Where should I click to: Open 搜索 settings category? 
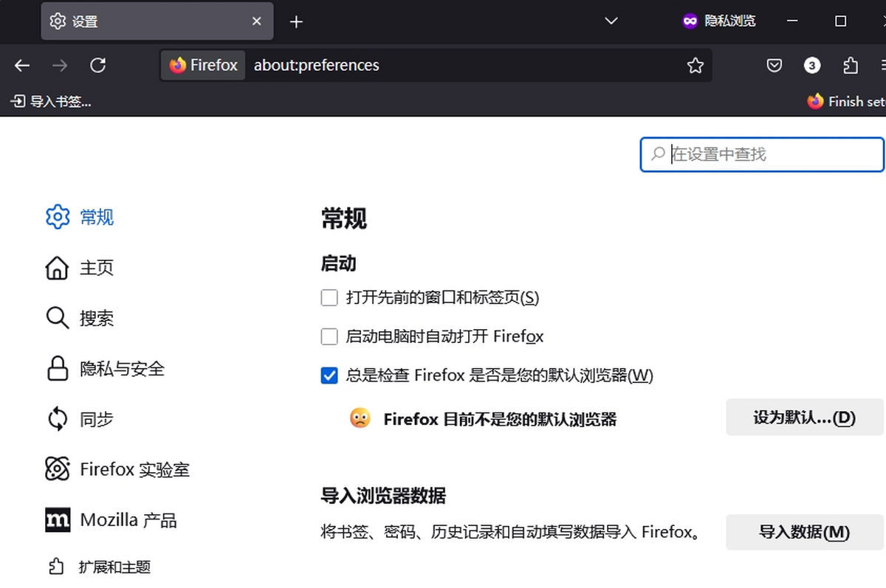(x=80, y=318)
